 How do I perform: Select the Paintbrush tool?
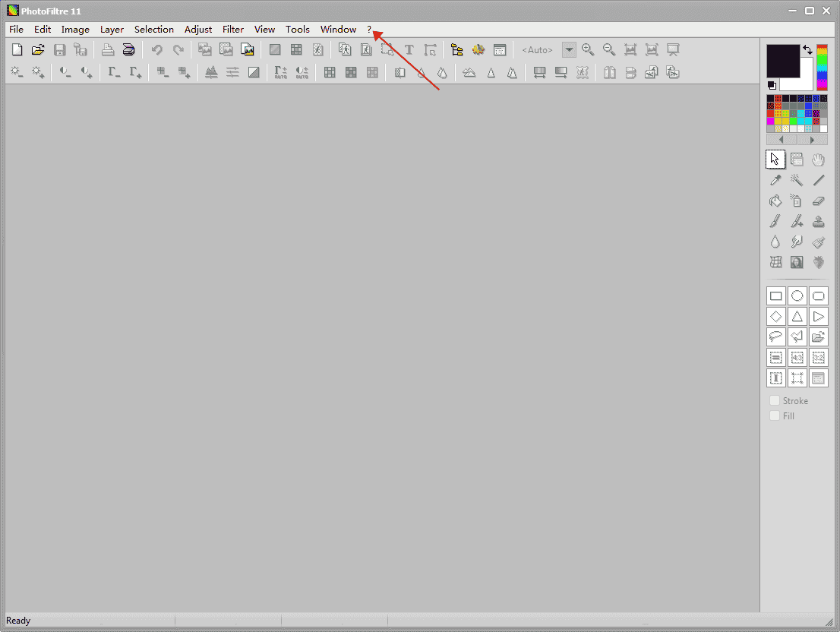point(775,221)
